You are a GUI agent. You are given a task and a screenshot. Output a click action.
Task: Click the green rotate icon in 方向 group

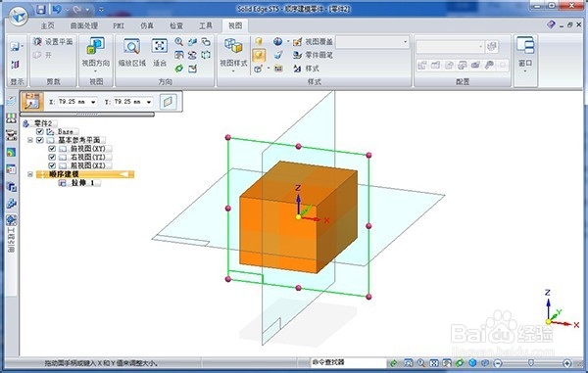coord(179,69)
